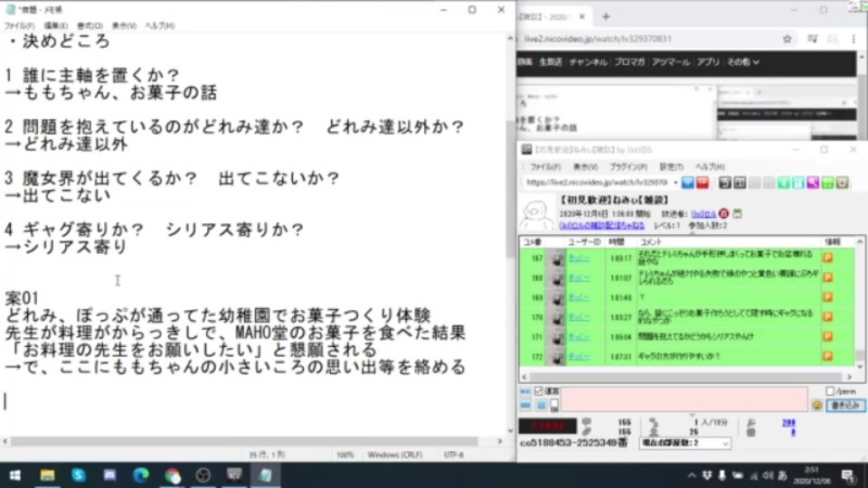Open OBS Studio from the taskbar
Viewport: 868px width, 488px height.
tap(203, 475)
